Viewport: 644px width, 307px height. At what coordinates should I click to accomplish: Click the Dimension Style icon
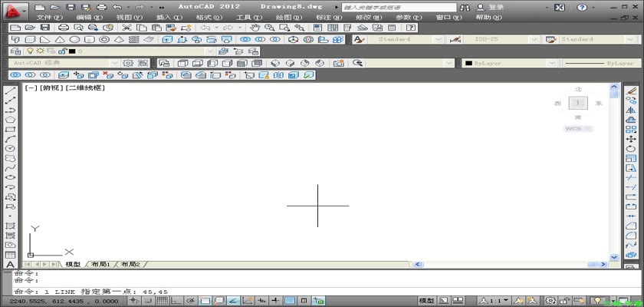[x=455, y=39]
